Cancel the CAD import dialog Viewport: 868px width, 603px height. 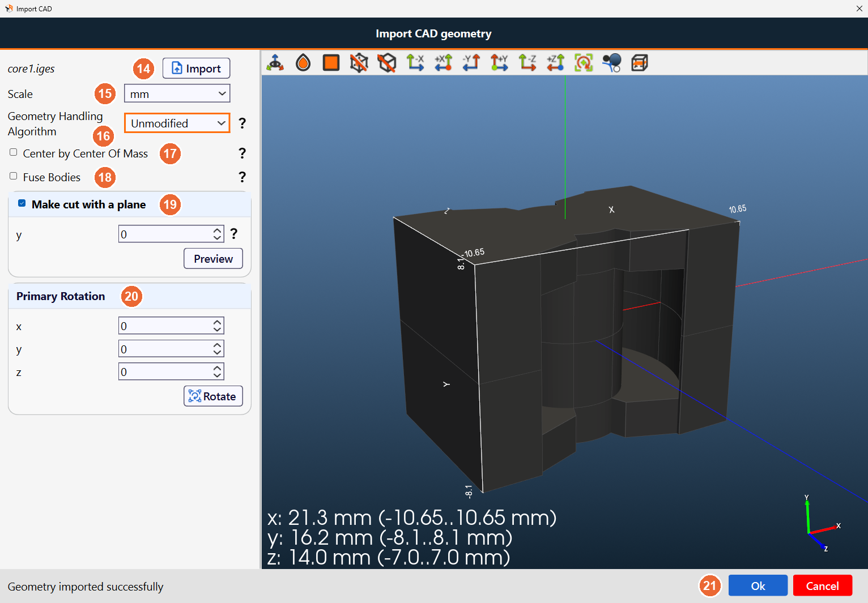(x=823, y=586)
